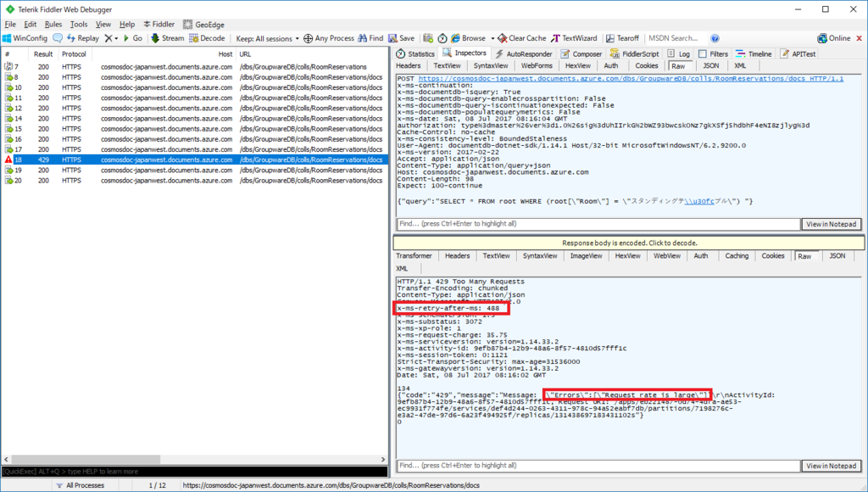Click session list scroll right arrow

point(382,460)
